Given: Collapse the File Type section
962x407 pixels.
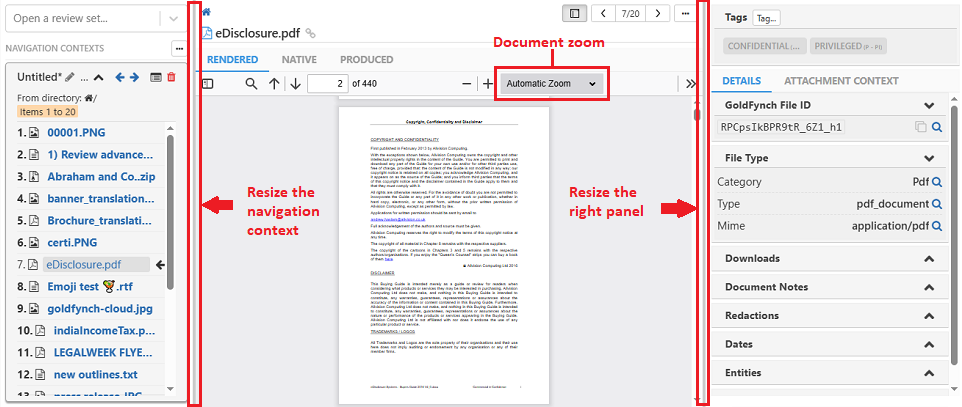Looking at the screenshot, I should point(929,158).
